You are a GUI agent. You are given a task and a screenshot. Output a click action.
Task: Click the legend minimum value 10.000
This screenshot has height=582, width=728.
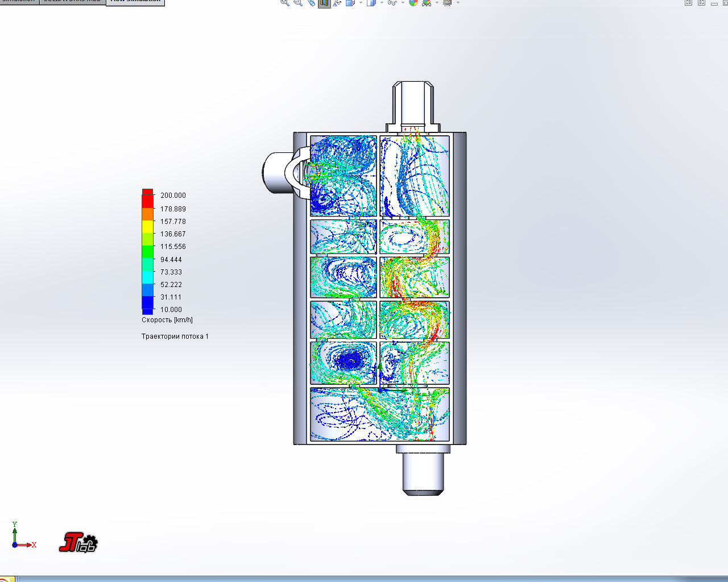click(171, 310)
